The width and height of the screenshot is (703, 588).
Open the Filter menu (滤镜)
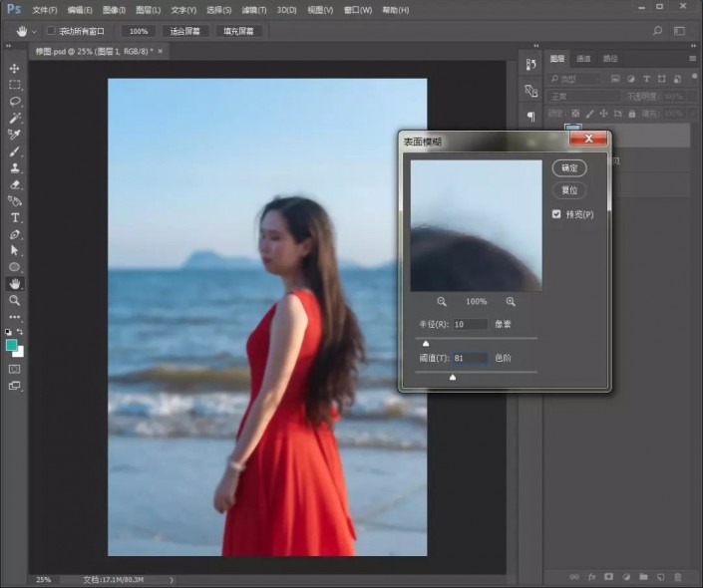click(253, 10)
